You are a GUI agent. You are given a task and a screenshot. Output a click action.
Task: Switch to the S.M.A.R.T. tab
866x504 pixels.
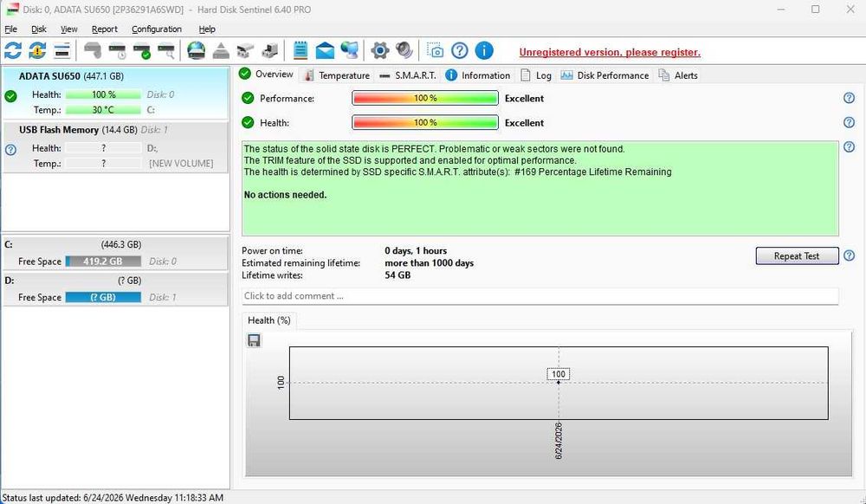point(408,75)
